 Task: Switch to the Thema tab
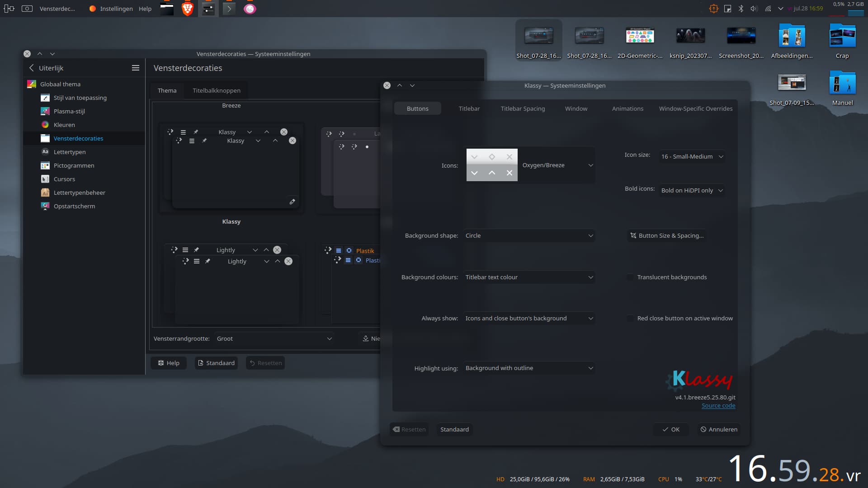click(x=167, y=90)
